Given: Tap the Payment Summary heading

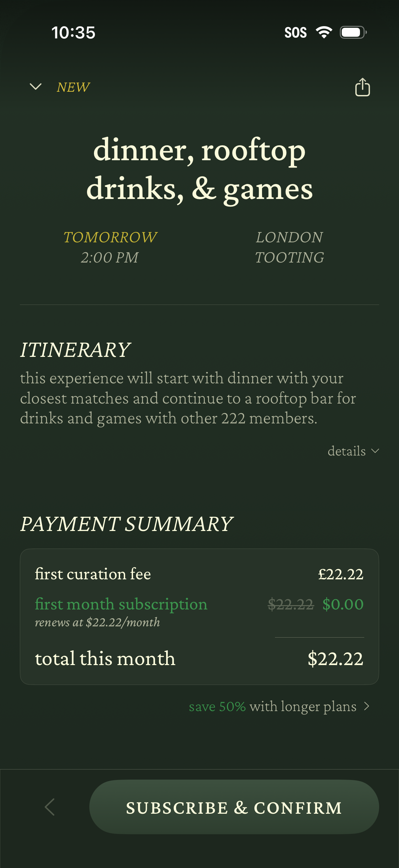Looking at the screenshot, I should tap(127, 524).
